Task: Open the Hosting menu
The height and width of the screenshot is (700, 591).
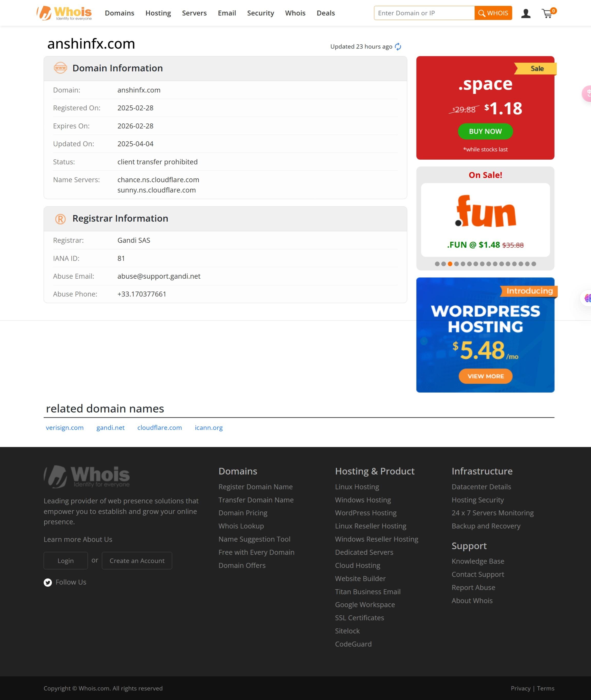Action: click(x=158, y=13)
